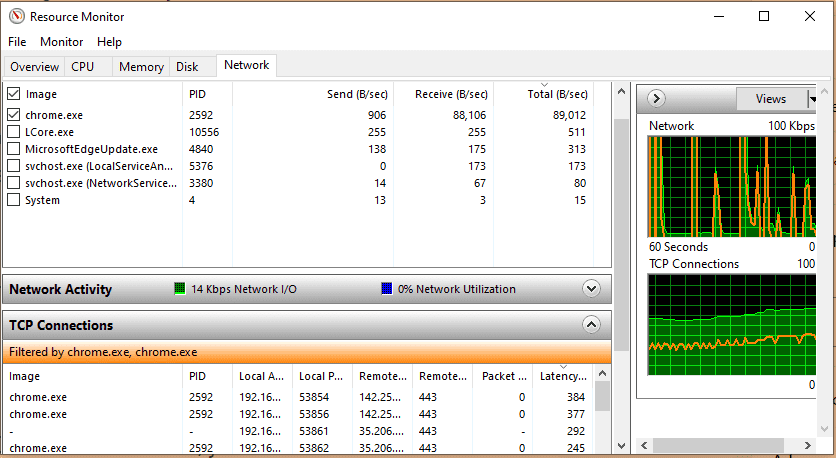Screen dimensions: 836x458
Task: Select the System process name
Action: point(42,200)
